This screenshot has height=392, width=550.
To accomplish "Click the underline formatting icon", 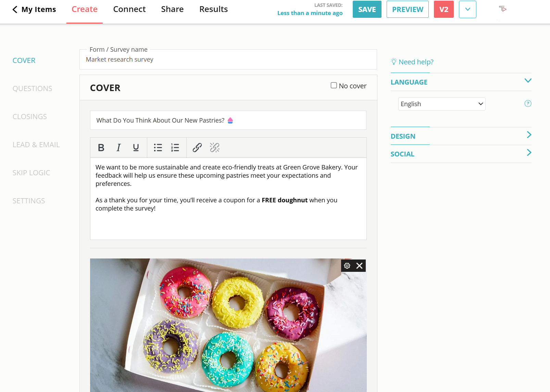I will [x=136, y=148].
